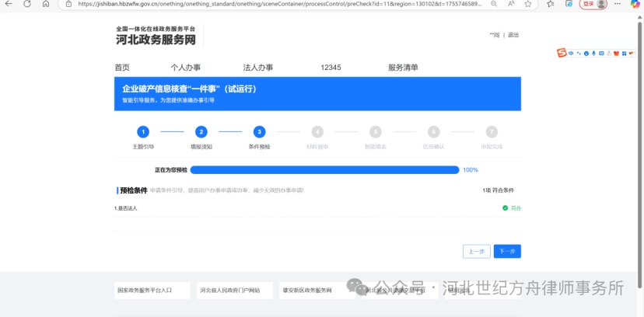Open the 服务清单 navigation item
This screenshot has width=644, height=317.
point(403,68)
